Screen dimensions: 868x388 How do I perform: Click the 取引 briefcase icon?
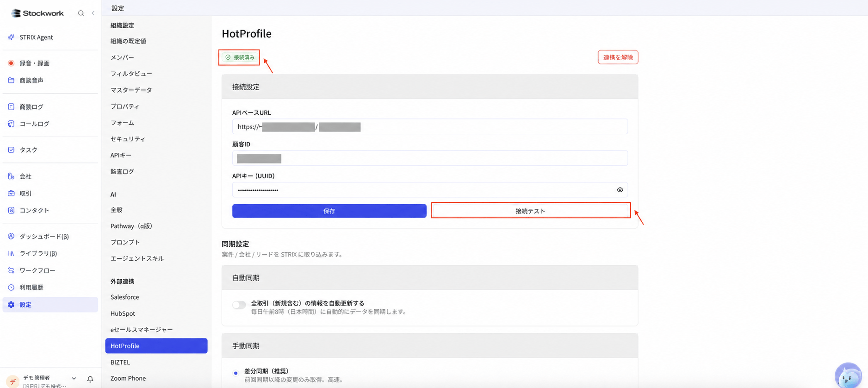(x=11, y=193)
